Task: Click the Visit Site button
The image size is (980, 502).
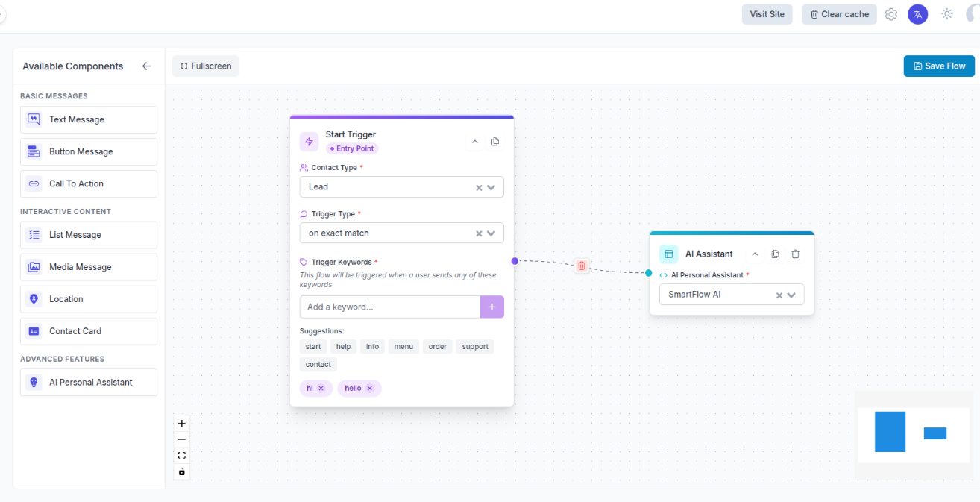Action: 767,13
